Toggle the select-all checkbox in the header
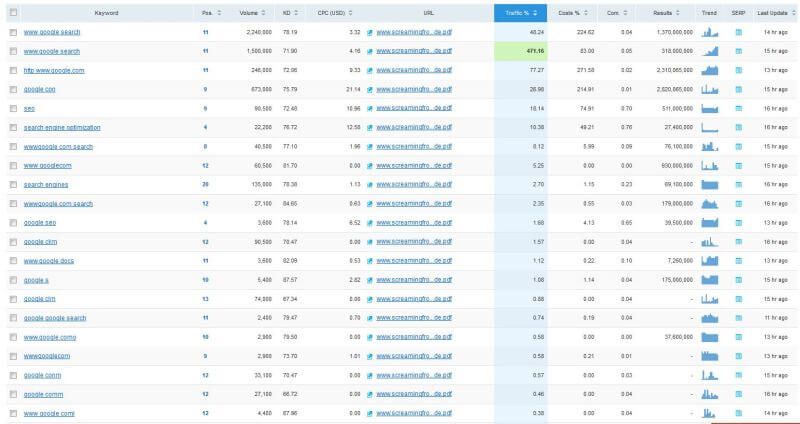Viewport: 800px width, 424px height. (13, 13)
